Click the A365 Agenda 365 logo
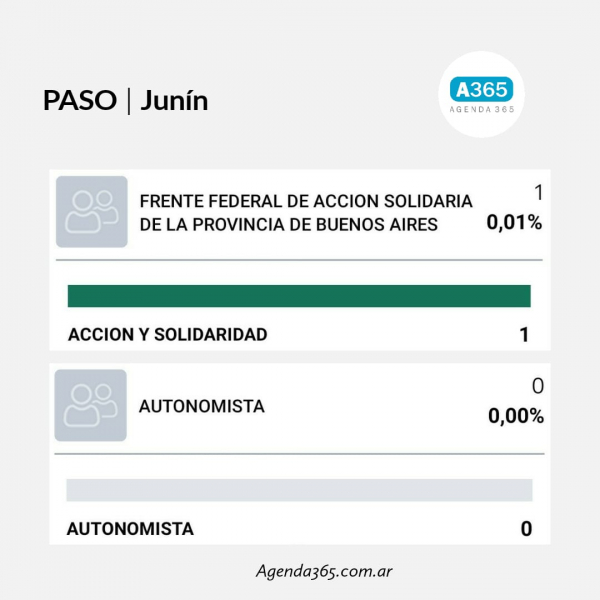 [481, 95]
